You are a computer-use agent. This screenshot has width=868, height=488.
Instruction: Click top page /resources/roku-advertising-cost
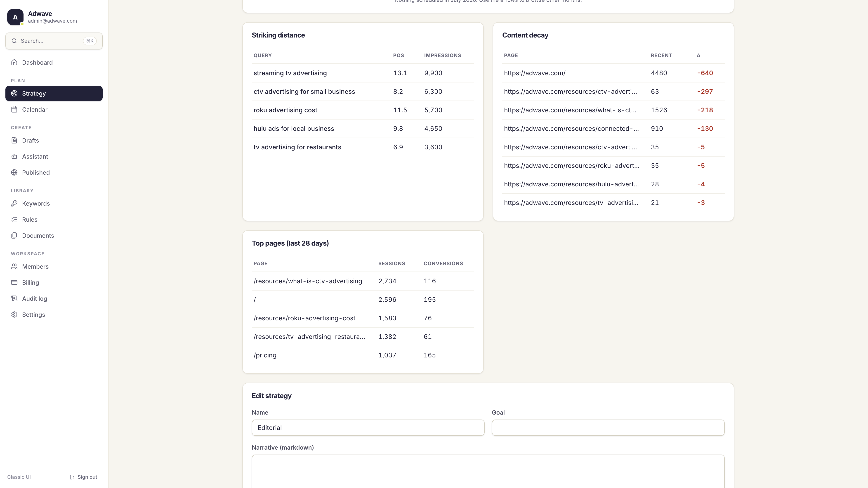point(304,318)
